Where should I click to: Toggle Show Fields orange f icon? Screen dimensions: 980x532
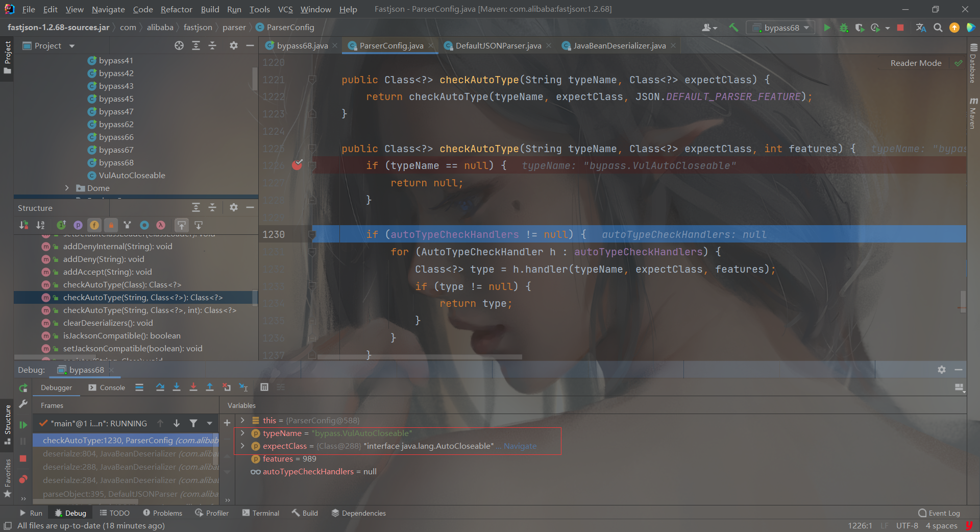94,225
